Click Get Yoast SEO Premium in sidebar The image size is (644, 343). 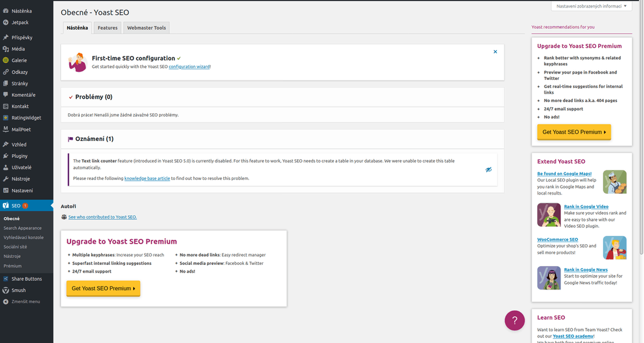coord(574,132)
